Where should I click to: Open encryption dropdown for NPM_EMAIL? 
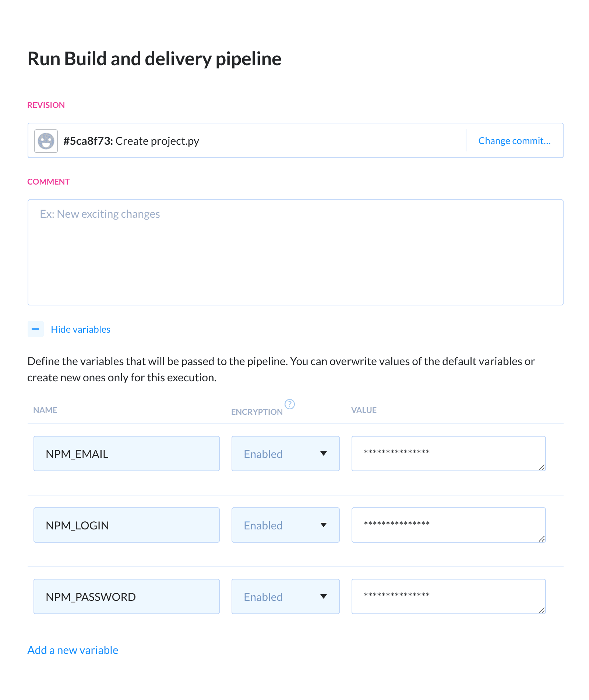tap(285, 454)
